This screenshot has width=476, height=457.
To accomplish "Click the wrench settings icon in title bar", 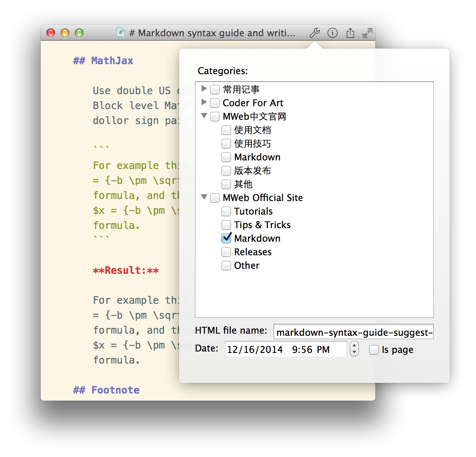I will click(x=314, y=33).
